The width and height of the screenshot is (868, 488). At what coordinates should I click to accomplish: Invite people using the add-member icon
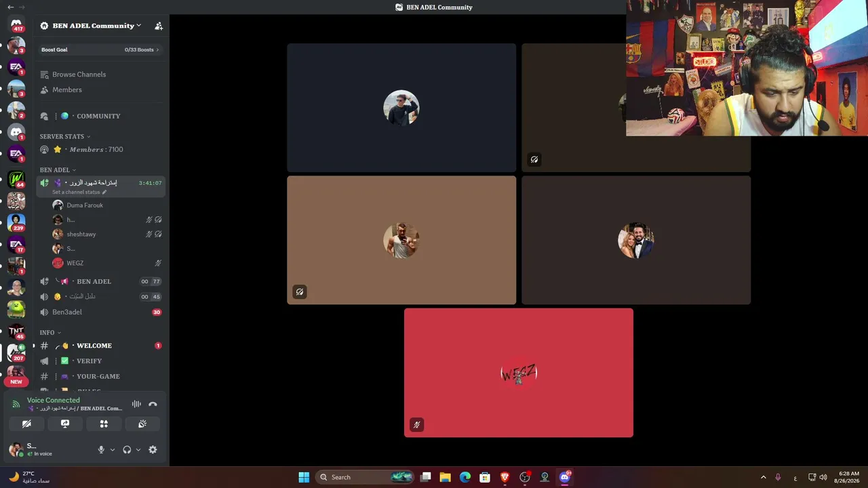(159, 26)
